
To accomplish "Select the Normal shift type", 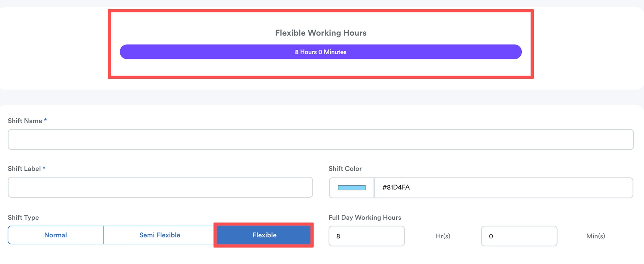I will point(56,235).
